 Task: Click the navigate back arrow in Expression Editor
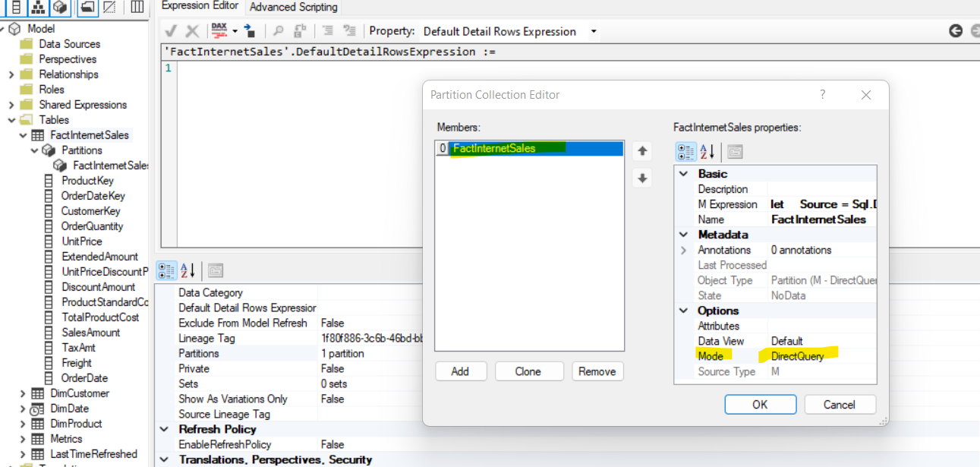click(956, 31)
